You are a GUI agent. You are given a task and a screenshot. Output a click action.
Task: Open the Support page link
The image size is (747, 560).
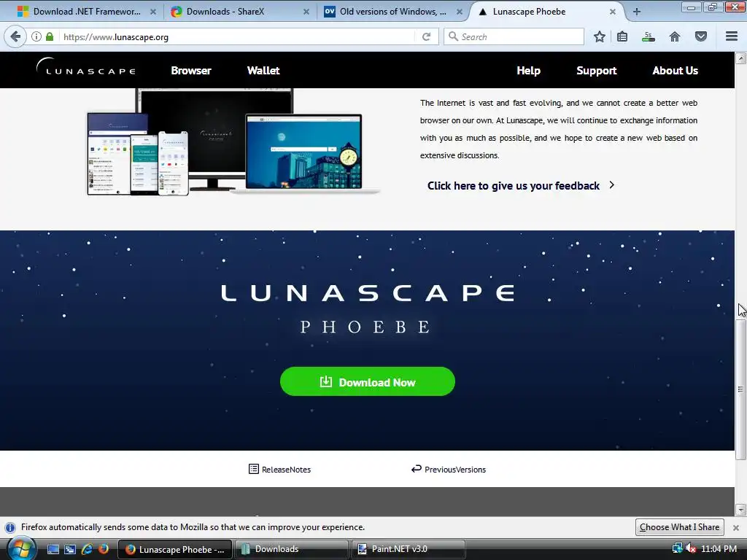(597, 71)
